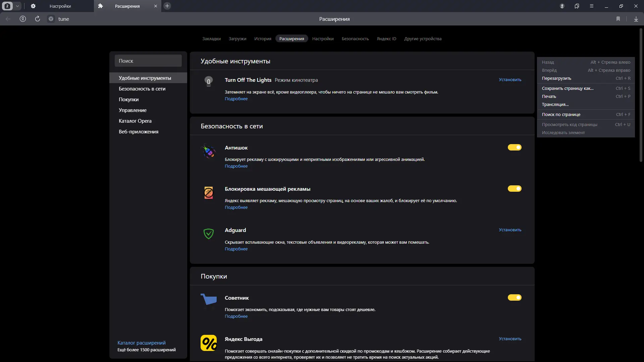Open the downloads arrow icon
The image size is (644, 362).
coord(636,19)
